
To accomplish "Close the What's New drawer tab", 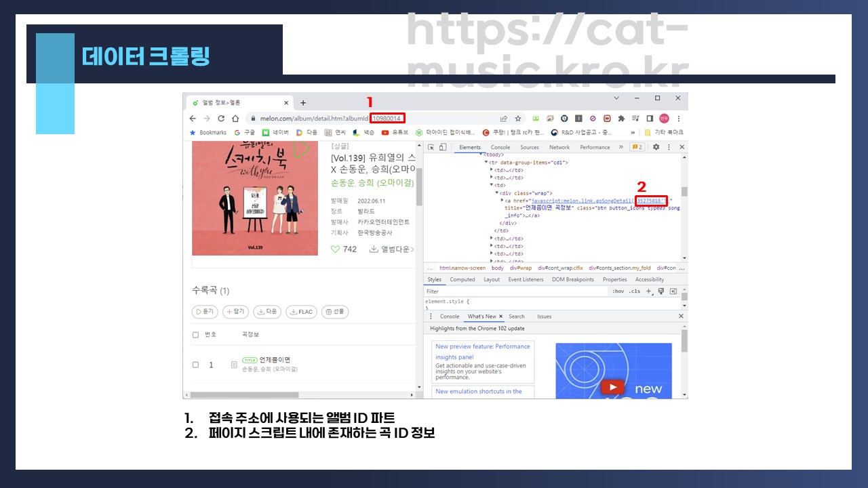I will tap(502, 317).
